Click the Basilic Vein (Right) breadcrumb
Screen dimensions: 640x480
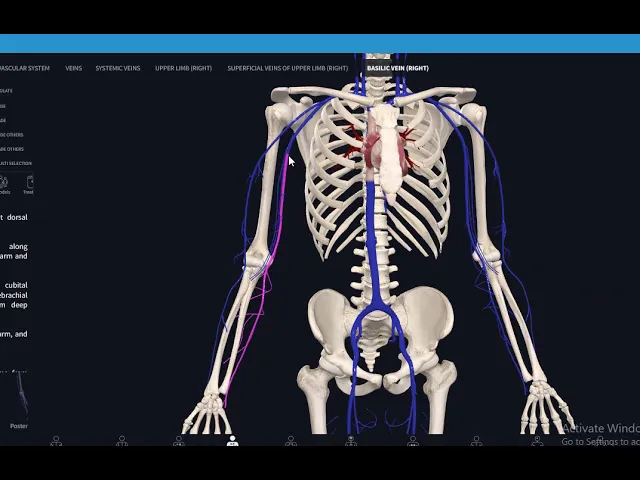click(x=398, y=68)
